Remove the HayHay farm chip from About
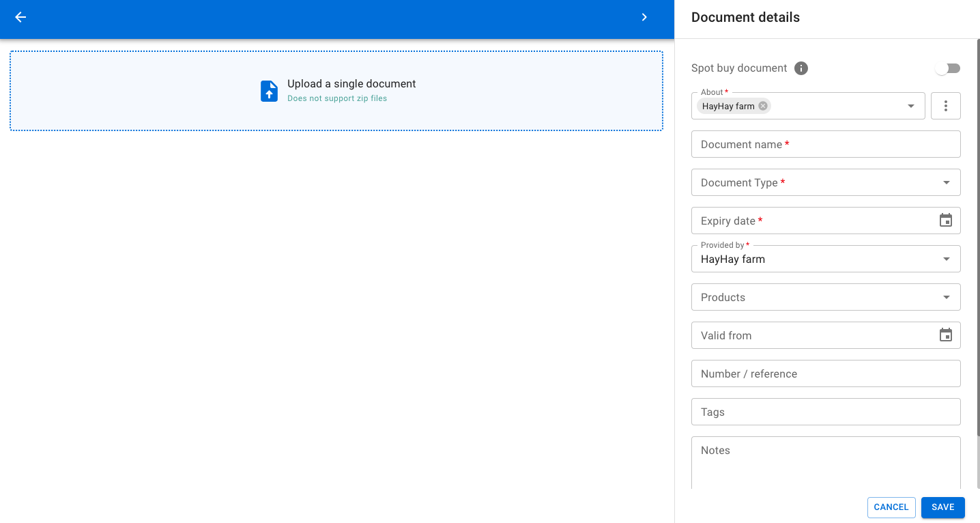 [763, 106]
